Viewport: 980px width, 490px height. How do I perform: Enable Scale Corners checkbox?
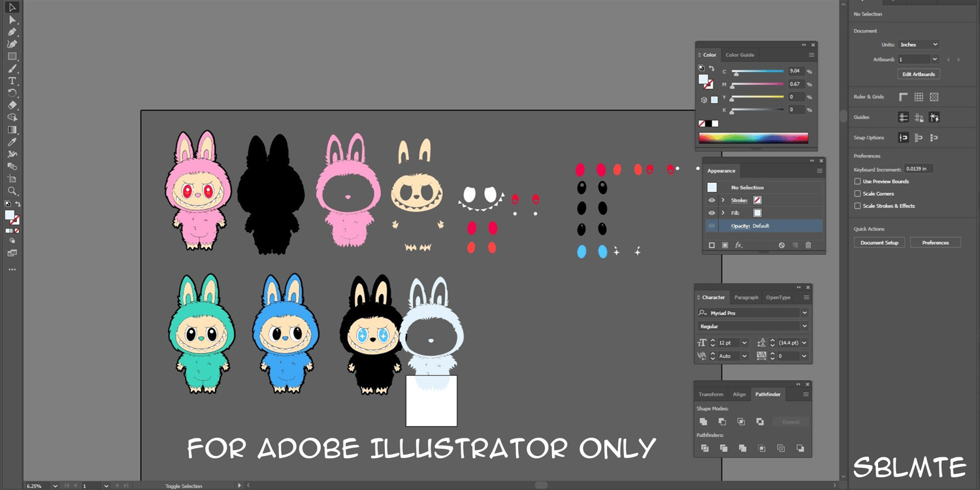tap(858, 193)
